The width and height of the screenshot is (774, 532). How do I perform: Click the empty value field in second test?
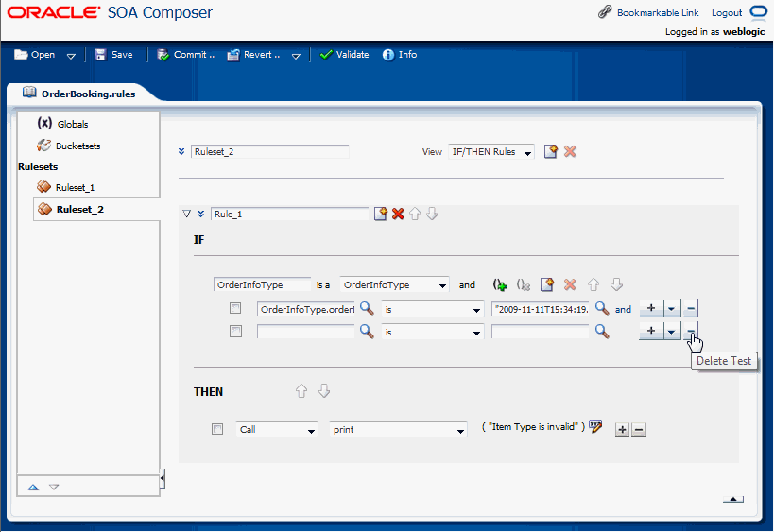pos(540,331)
